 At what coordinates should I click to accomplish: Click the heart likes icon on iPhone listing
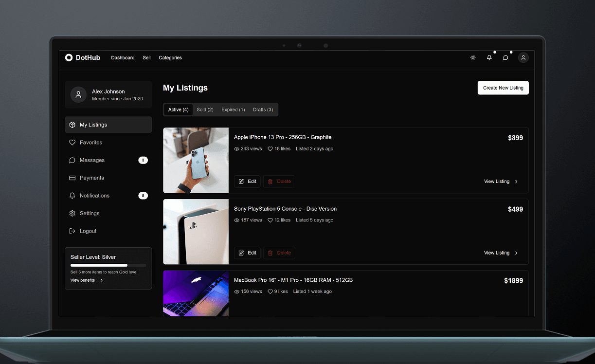[270, 149]
